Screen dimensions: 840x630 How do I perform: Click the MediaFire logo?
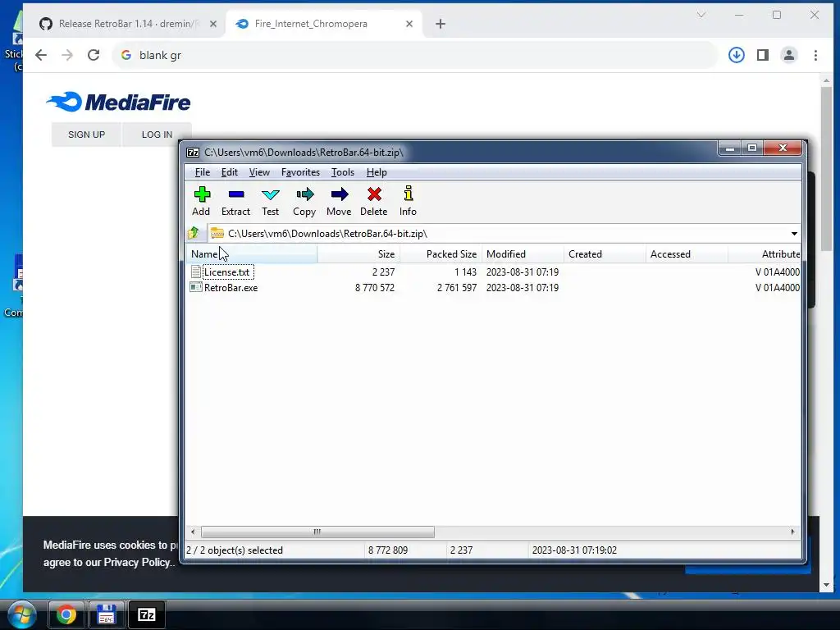118,102
